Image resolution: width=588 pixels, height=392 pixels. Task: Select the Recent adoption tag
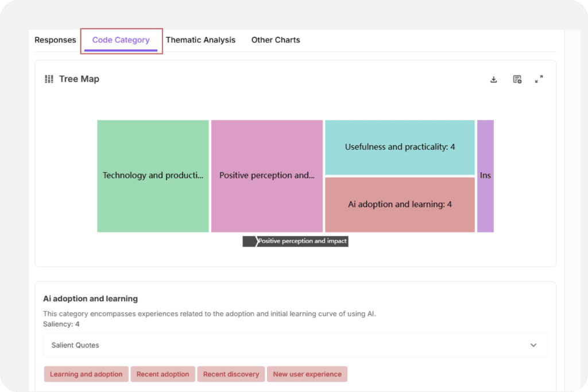(163, 374)
